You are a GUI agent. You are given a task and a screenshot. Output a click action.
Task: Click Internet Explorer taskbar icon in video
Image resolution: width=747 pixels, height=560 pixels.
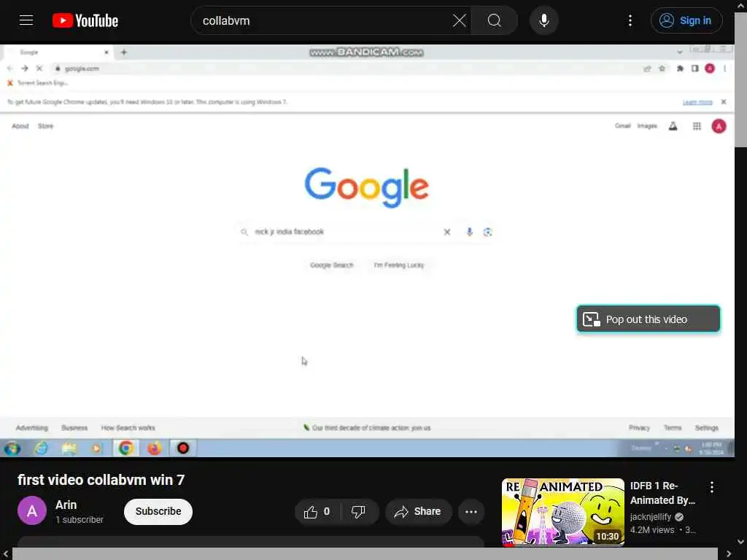click(42, 448)
